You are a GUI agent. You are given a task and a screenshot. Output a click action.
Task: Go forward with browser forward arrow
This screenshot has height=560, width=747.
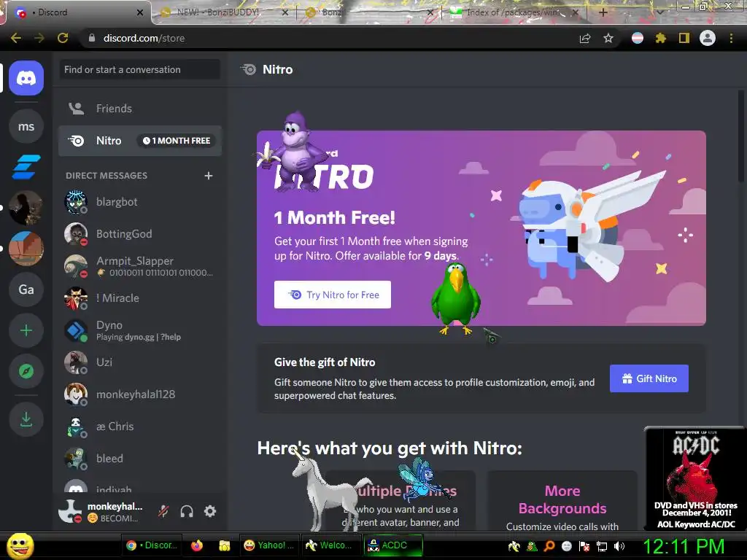click(39, 38)
